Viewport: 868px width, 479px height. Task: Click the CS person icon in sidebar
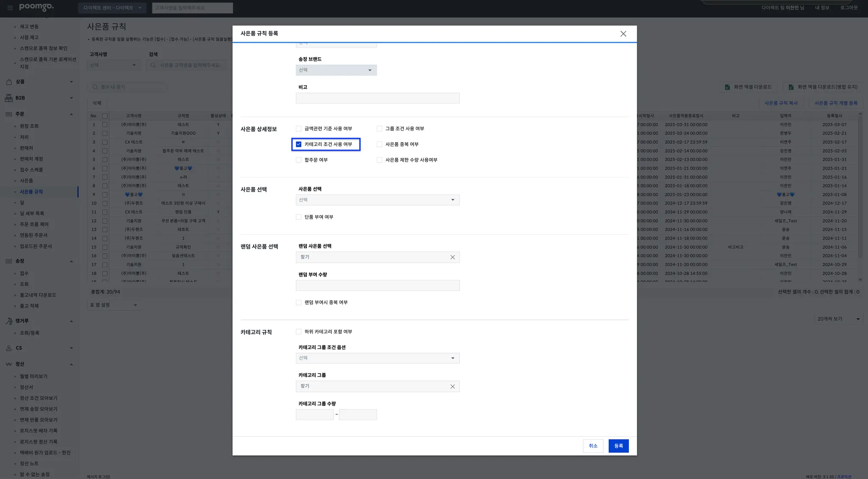[8, 348]
